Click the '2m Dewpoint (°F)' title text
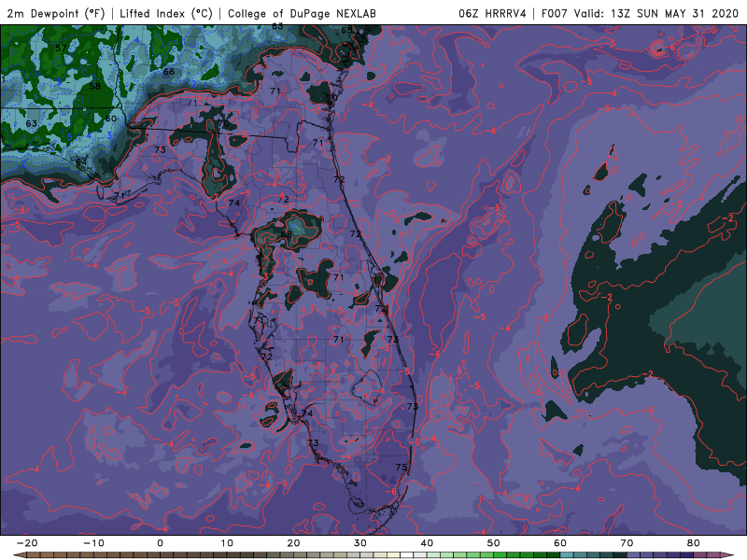 (56, 13)
